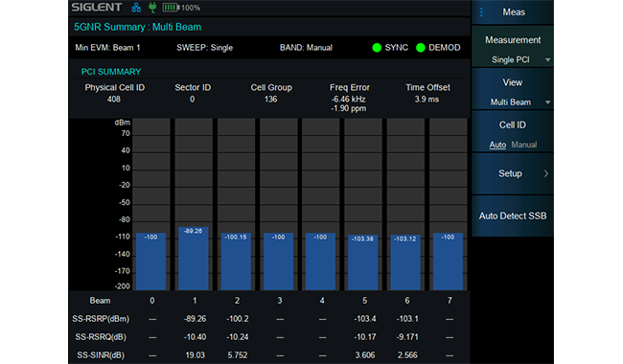The height and width of the screenshot is (364, 623).
Task: Click the 5GNR Summary Multi Beam title
Action: (137, 27)
